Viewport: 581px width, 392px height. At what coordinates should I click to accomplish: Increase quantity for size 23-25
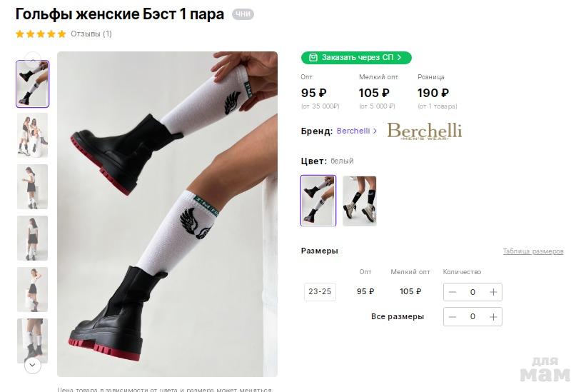(x=493, y=292)
